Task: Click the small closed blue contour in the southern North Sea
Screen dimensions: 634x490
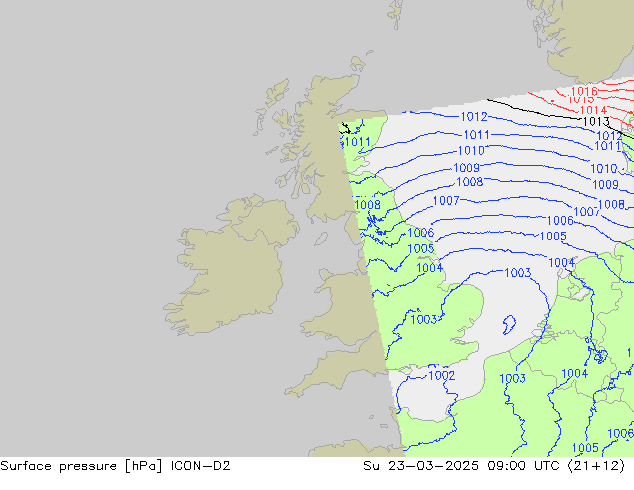Action: pos(509,325)
